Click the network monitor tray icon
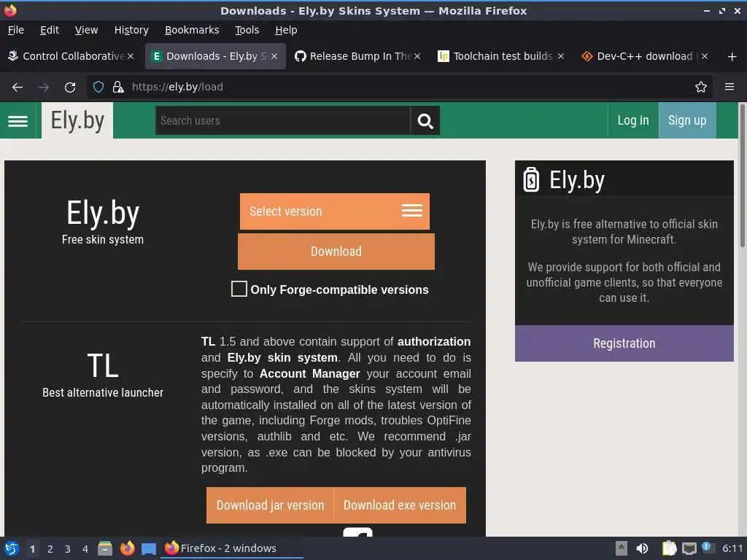This screenshot has width=747, height=560. tap(689, 549)
